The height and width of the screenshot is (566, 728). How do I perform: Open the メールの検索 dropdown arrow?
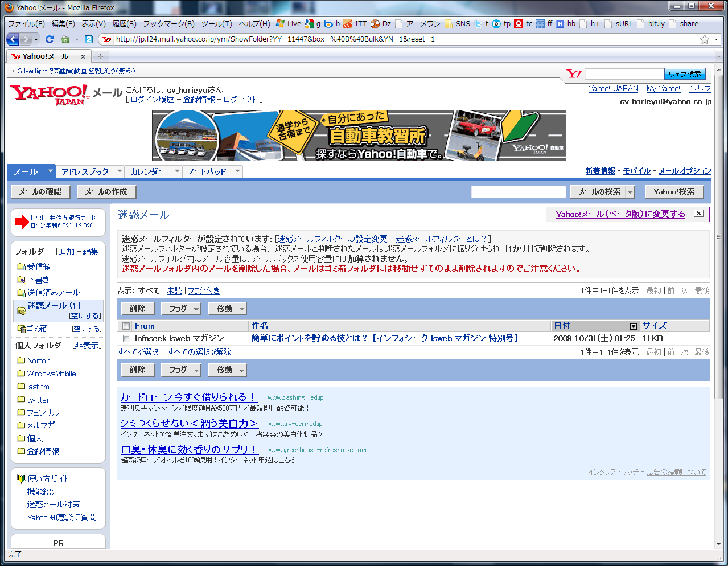tap(630, 192)
